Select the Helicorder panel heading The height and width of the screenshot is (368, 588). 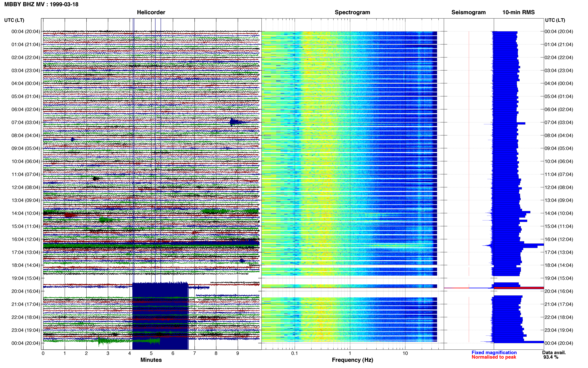(x=151, y=12)
